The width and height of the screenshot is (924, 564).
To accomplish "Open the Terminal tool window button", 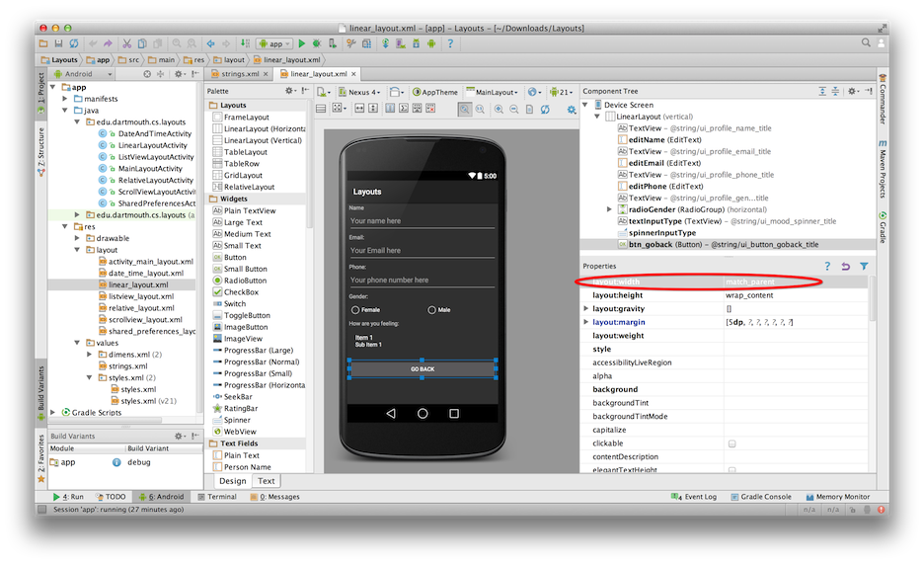I will (215, 497).
